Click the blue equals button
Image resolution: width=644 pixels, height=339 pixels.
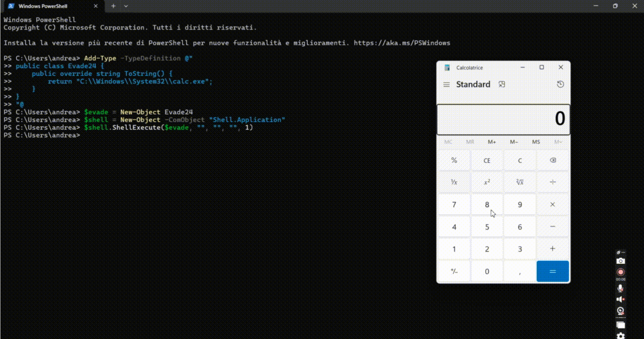553,271
